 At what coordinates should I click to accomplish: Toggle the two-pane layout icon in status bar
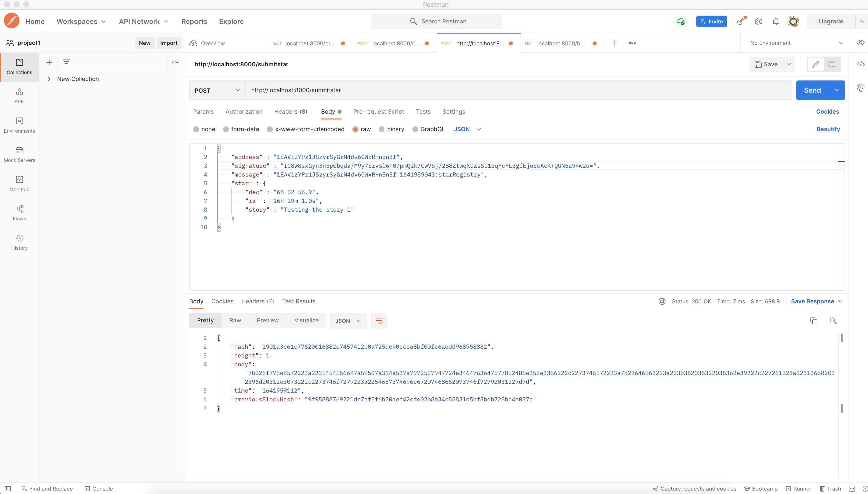852,489
